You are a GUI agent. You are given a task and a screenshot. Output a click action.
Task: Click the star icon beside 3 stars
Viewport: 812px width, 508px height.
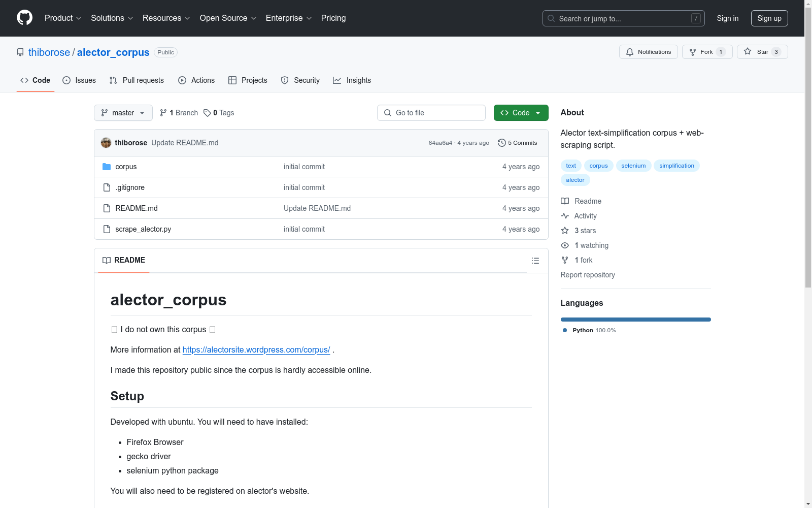(565, 231)
